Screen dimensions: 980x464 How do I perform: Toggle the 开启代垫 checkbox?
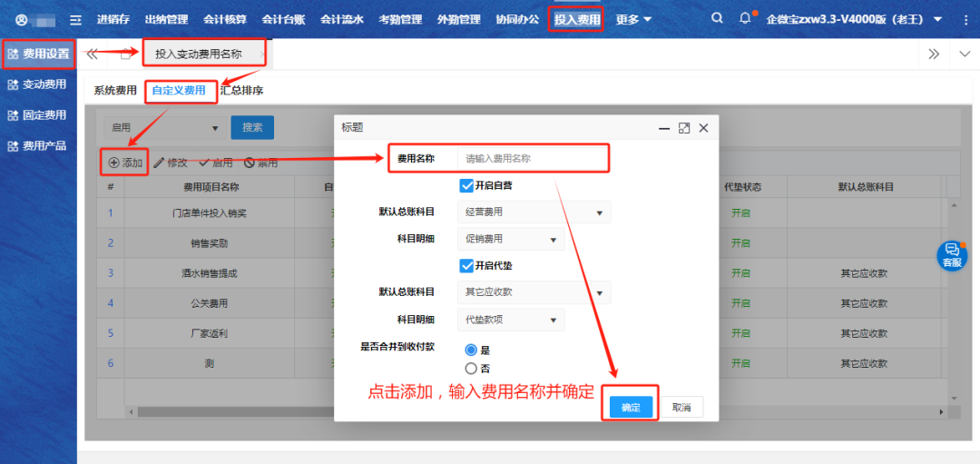[x=466, y=266]
